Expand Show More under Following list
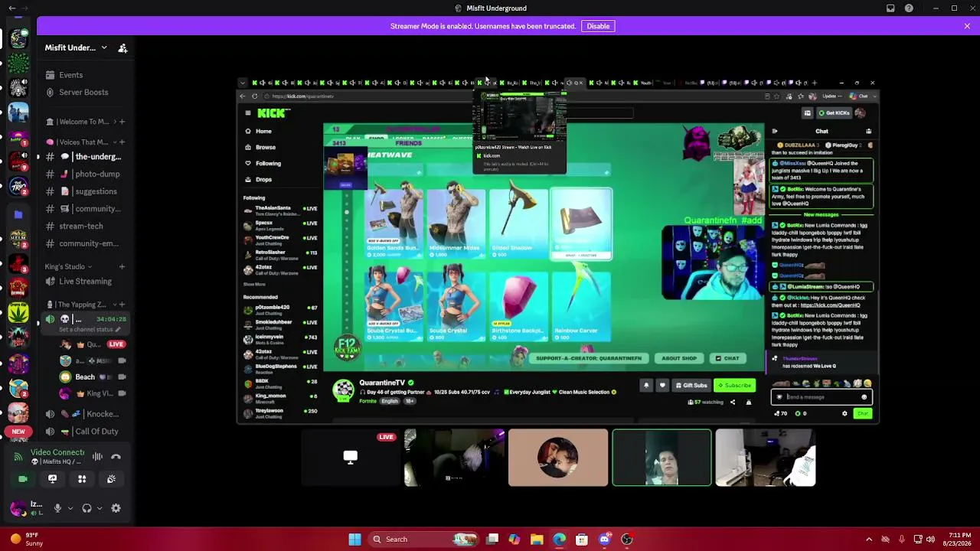The width and height of the screenshot is (980, 551). click(254, 284)
